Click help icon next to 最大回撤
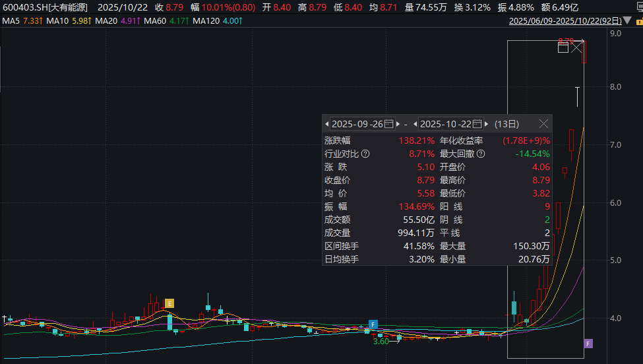The width and height of the screenshot is (643, 364). click(481, 154)
